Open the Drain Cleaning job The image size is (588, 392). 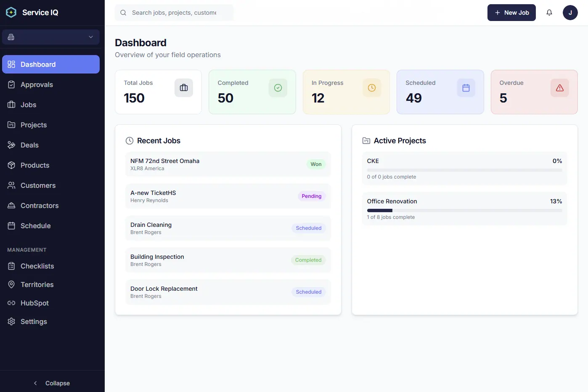(x=228, y=228)
